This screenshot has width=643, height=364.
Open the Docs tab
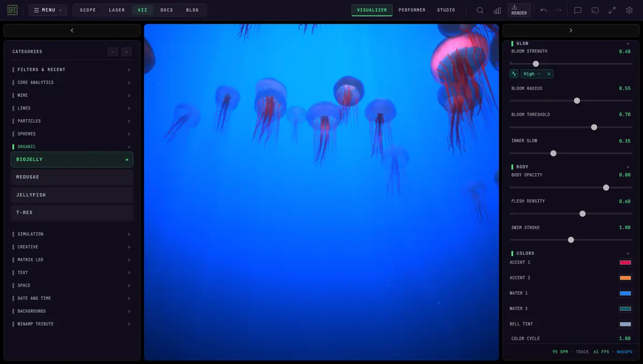pos(167,10)
